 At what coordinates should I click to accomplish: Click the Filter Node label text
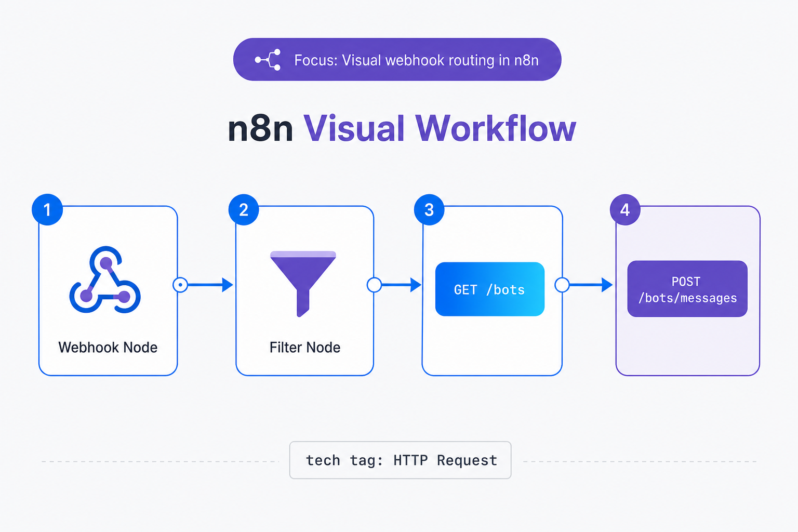[305, 347]
